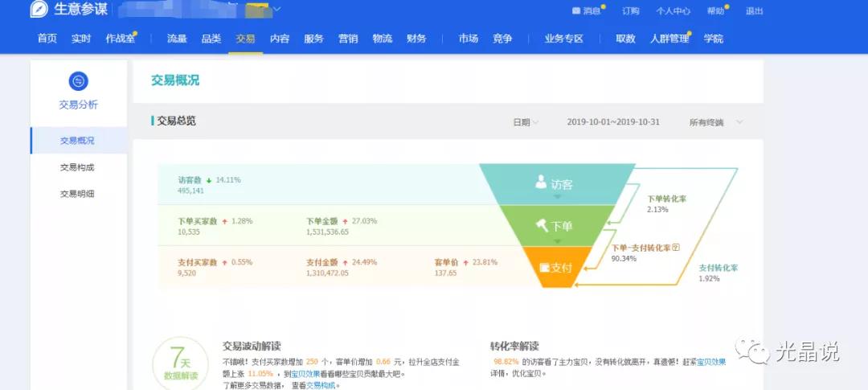This screenshot has height=390, width=868.
Task: Click the 帮助 link in header
Action: tap(716, 10)
